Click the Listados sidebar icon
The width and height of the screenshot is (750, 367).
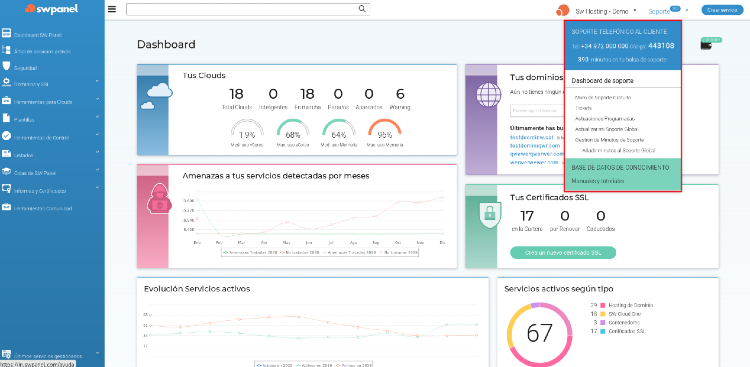point(6,154)
